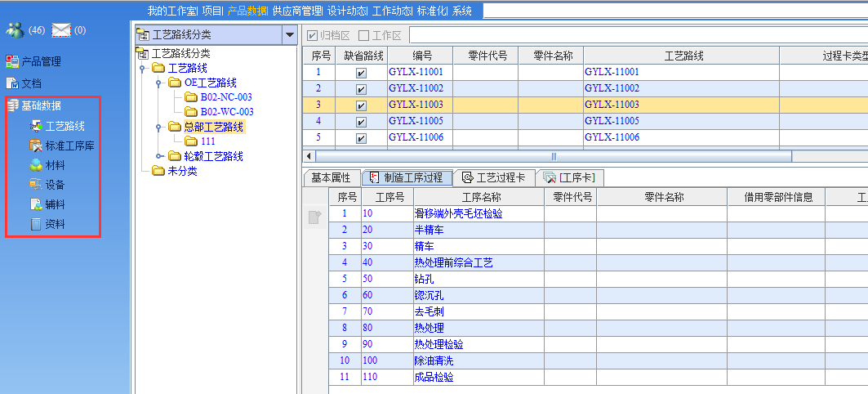Select the 辅料 icon
The height and width of the screenshot is (394, 868).
click(x=36, y=204)
